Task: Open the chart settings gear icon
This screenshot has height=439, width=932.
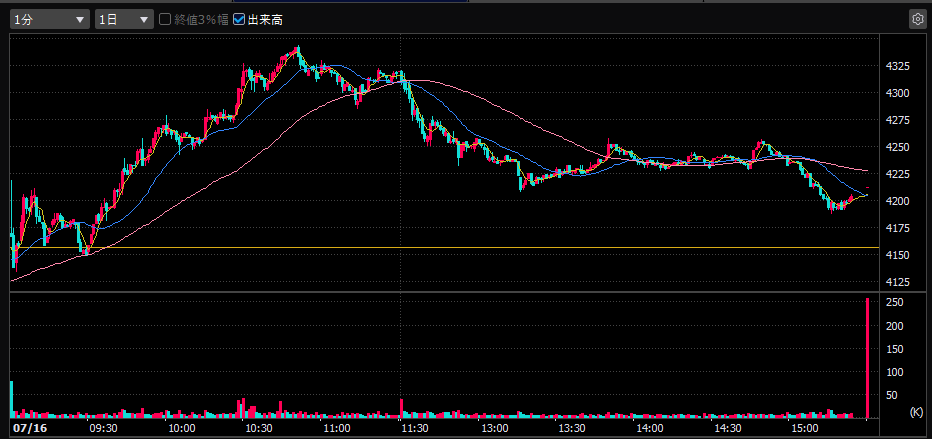Action: point(917,20)
